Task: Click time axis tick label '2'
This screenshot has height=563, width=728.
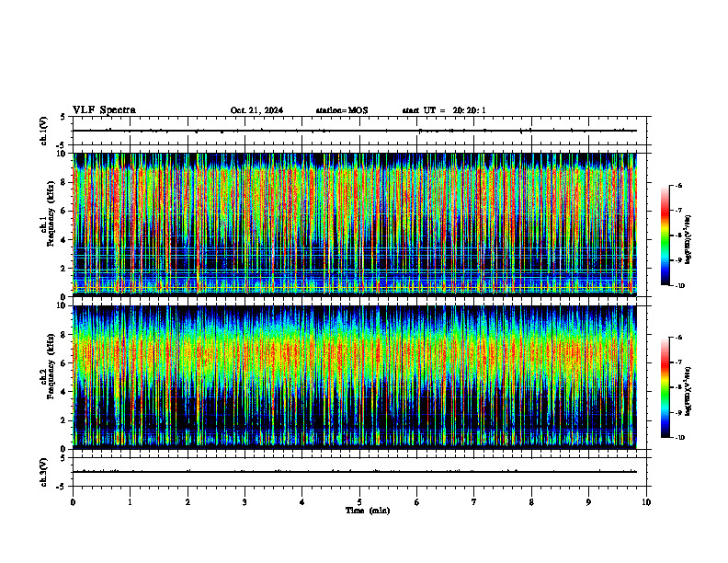Action: (188, 502)
